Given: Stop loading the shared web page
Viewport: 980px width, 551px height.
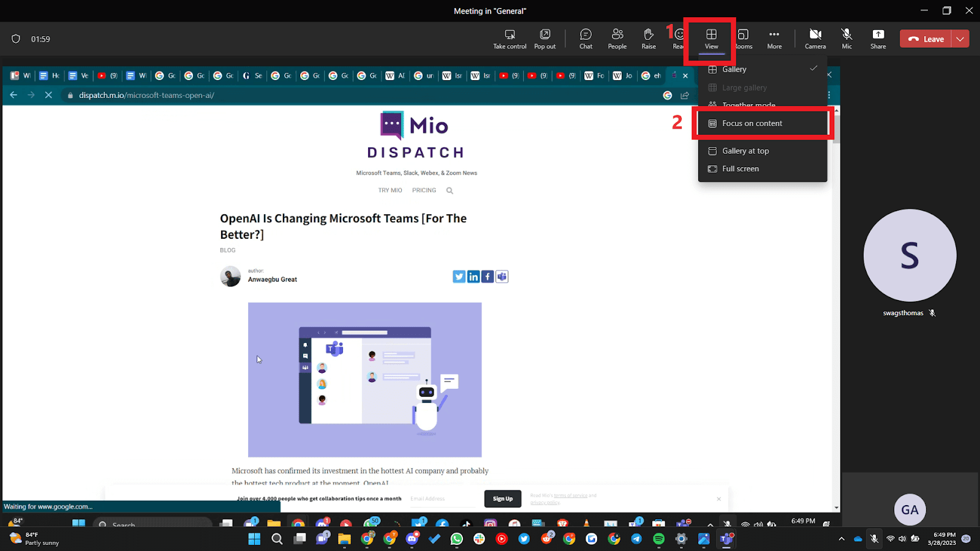Looking at the screenshot, I should [48, 95].
